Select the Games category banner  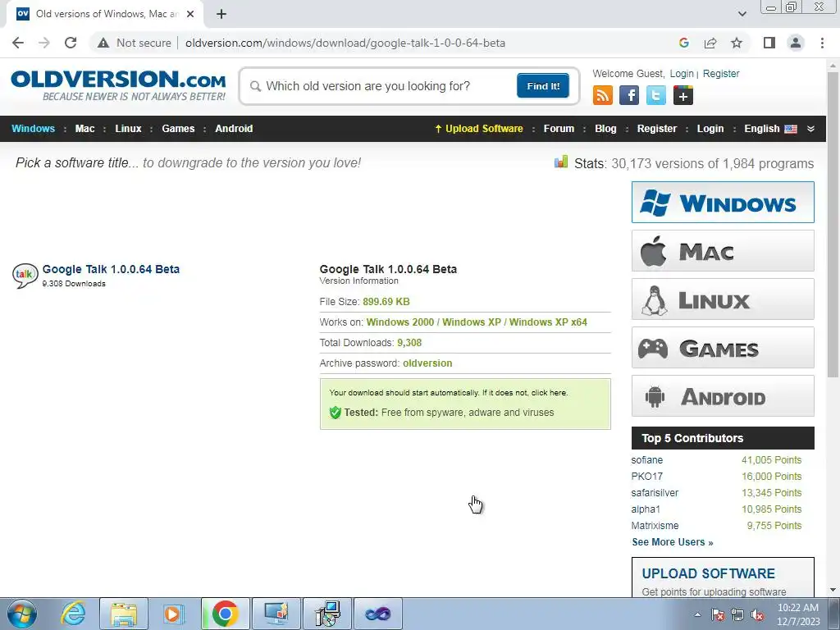point(723,348)
